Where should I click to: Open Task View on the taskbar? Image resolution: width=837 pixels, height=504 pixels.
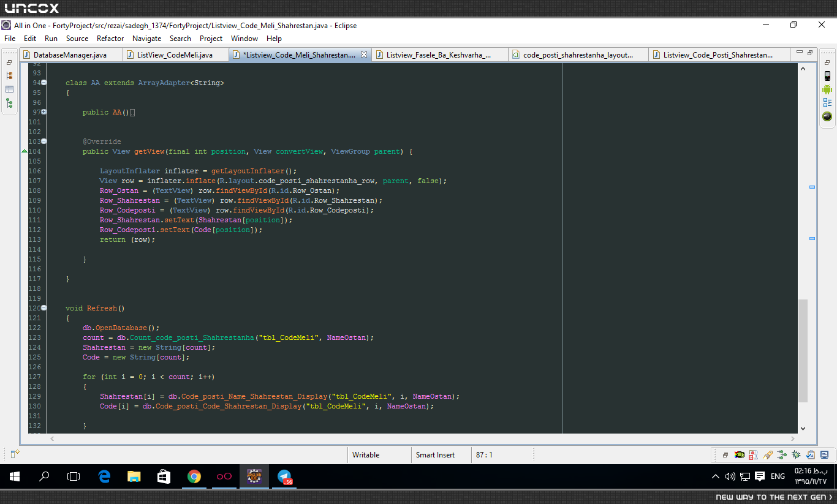74,476
